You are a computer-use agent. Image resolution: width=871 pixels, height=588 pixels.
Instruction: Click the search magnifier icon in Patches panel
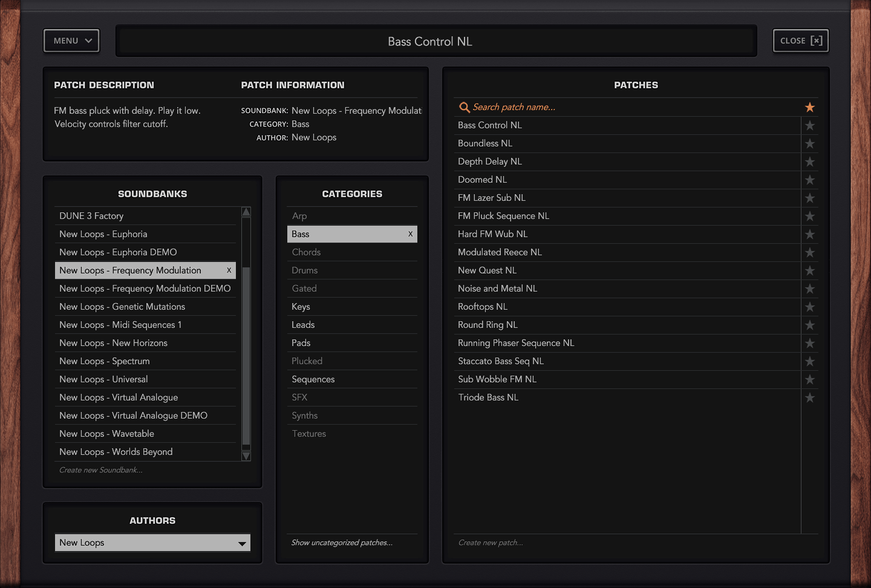[464, 107]
